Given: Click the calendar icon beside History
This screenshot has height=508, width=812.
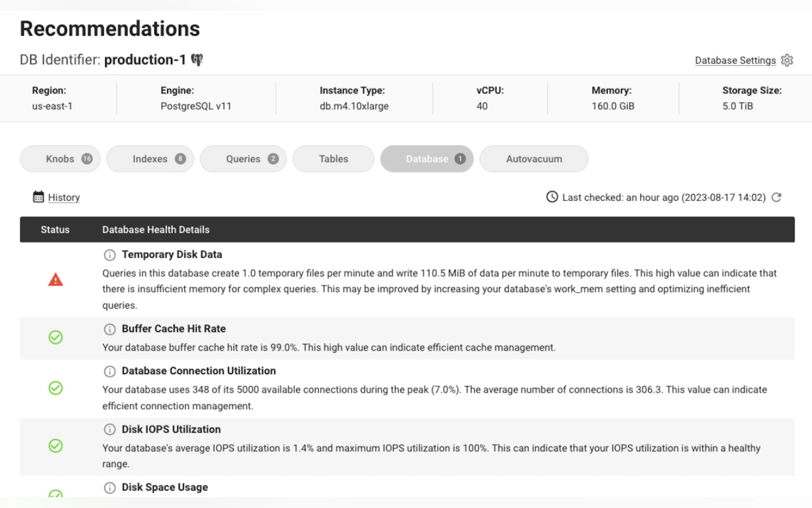Looking at the screenshot, I should point(38,197).
